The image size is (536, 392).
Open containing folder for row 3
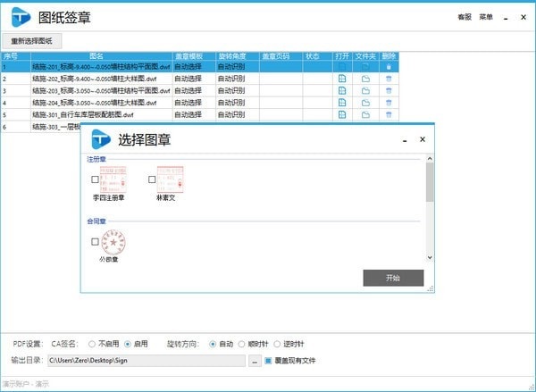pyautogui.click(x=365, y=90)
